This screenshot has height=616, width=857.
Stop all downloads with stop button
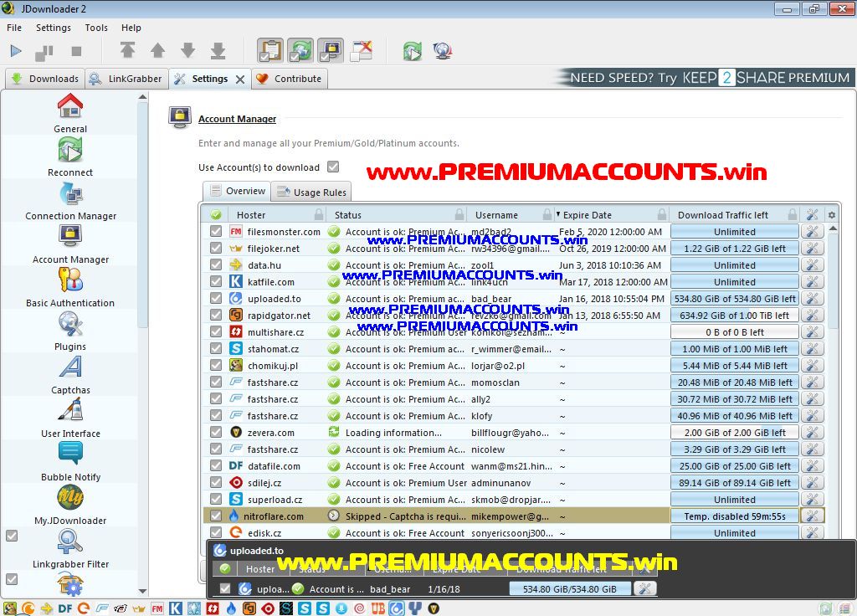76,51
